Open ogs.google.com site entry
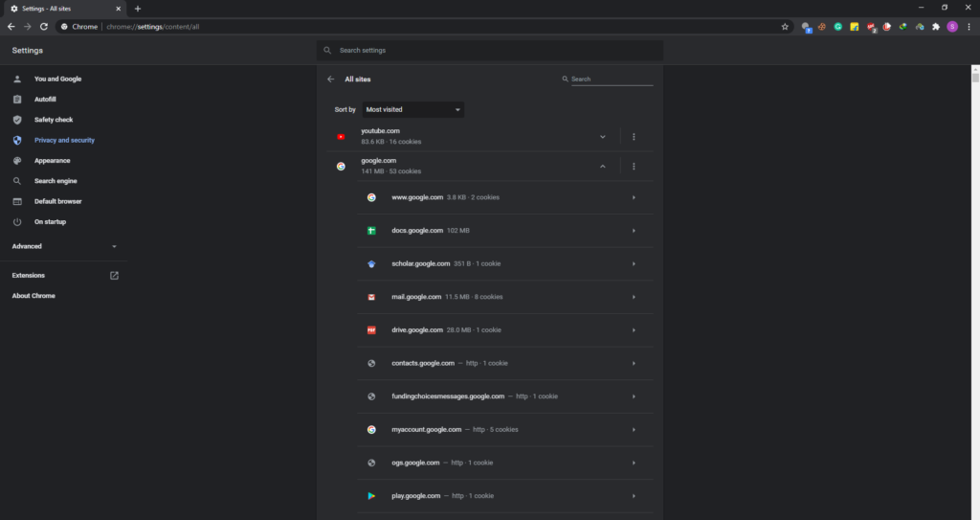The image size is (980, 520). pos(505,463)
